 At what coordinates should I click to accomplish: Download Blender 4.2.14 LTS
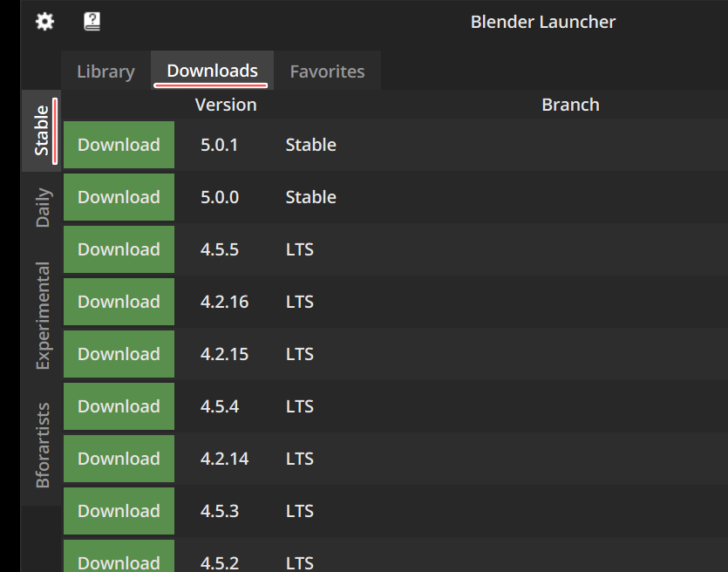point(119,459)
